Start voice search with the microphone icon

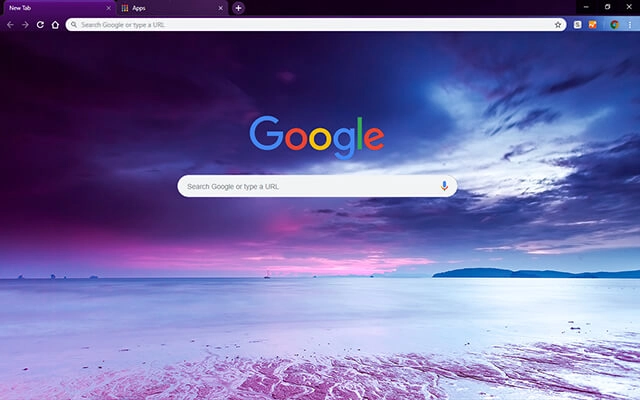[x=444, y=186]
